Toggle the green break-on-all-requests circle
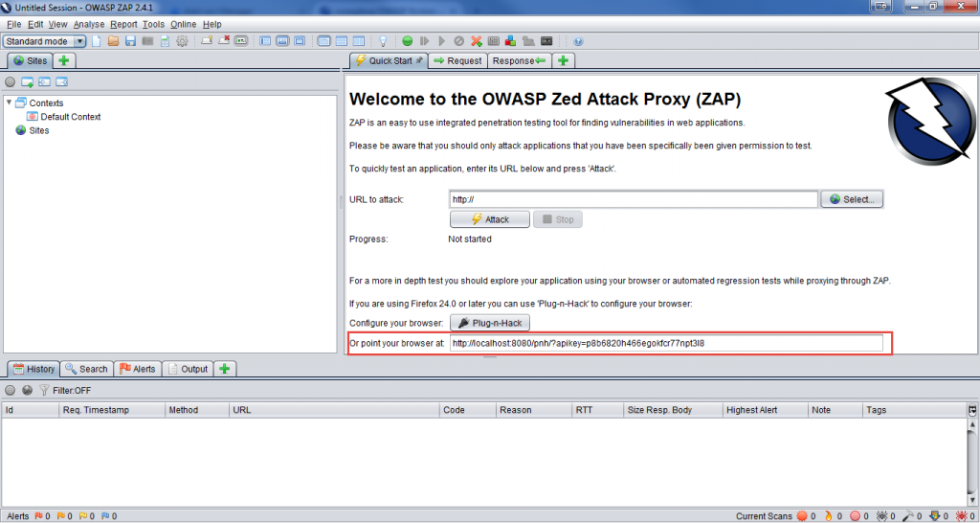The height and width of the screenshot is (523, 980). [x=408, y=41]
